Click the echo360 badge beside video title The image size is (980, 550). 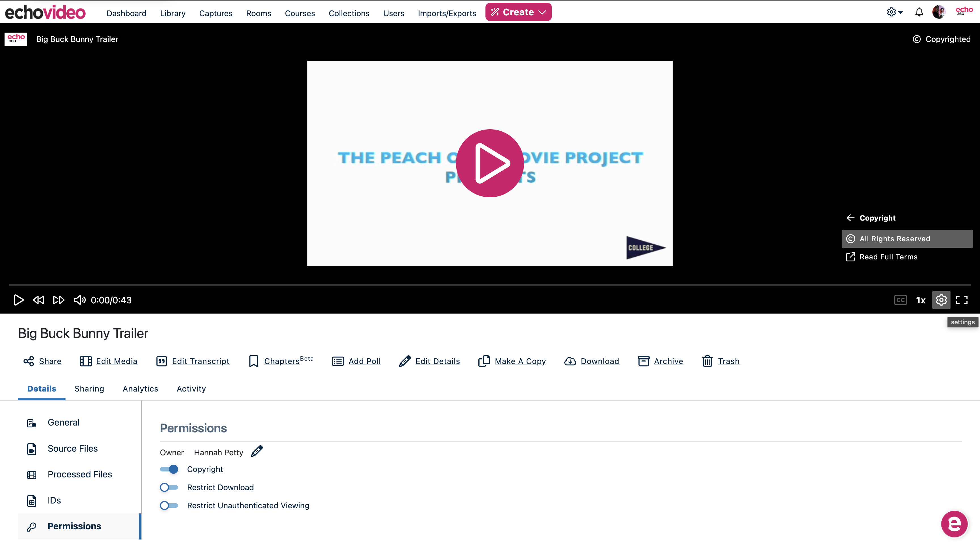tap(16, 39)
